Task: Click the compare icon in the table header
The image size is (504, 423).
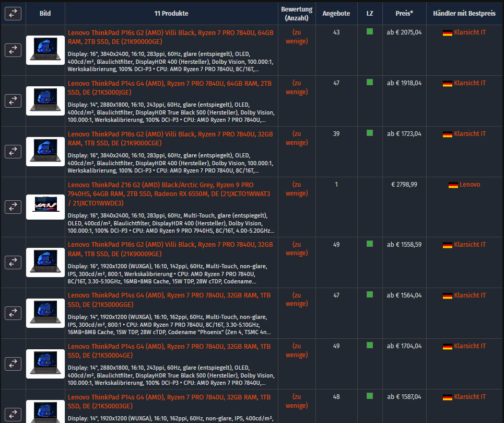Action: pyautogui.click(x=13, y=14)
